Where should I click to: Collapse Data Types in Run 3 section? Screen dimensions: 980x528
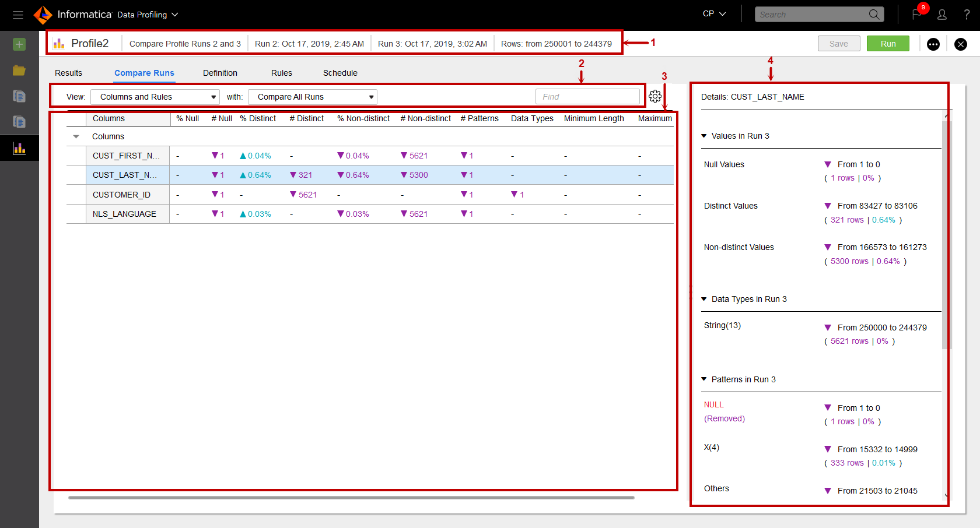click(704, 299)
